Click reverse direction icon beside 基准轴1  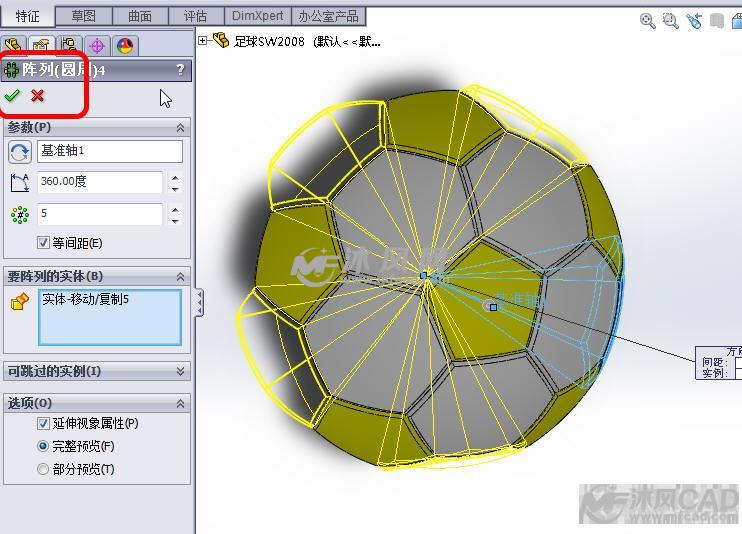pos(19,151)
